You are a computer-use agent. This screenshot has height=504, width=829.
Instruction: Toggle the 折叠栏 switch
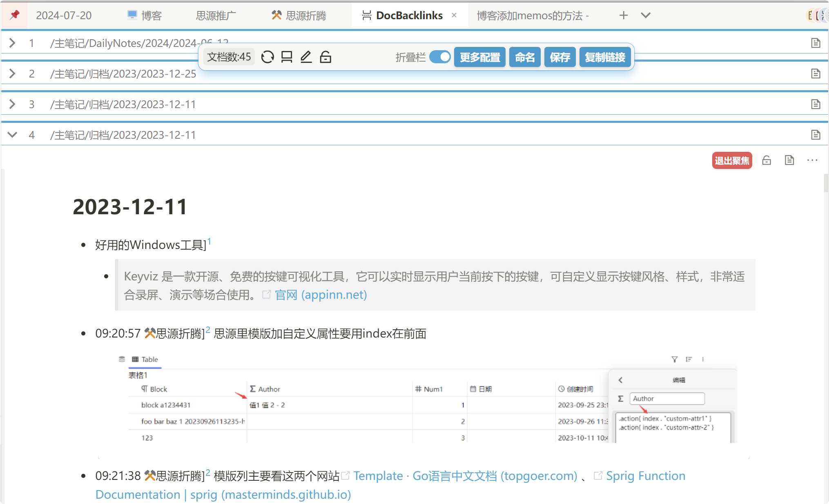[440, 57]
